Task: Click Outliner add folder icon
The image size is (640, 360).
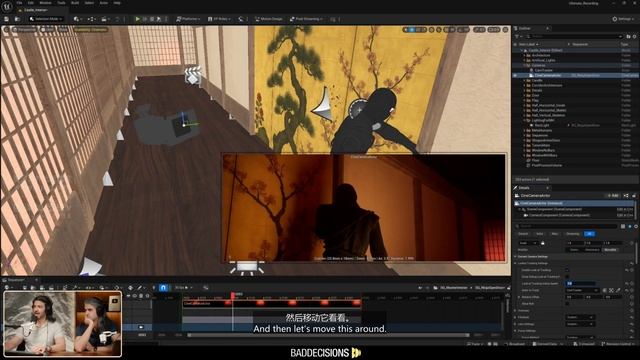Action: click(x=628, y=36)
